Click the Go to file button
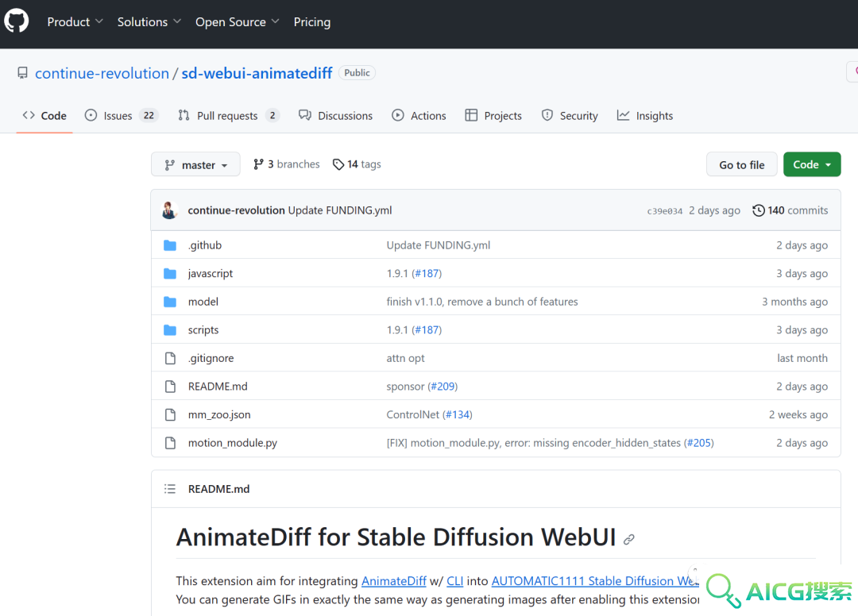Screen dimensions: 858x616 click(741, 164)
